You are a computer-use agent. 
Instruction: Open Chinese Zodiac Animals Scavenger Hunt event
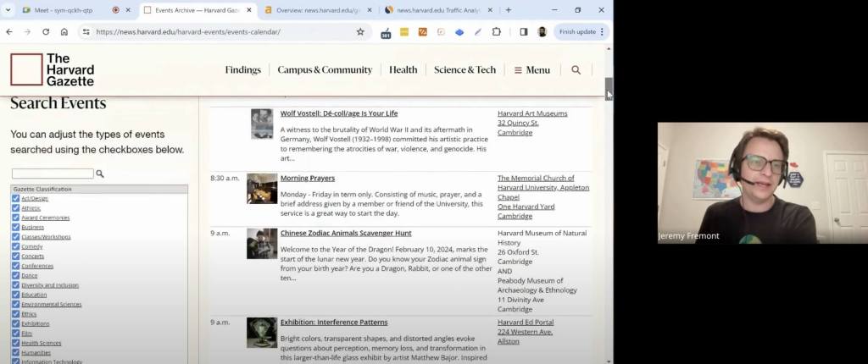(346, 233)
